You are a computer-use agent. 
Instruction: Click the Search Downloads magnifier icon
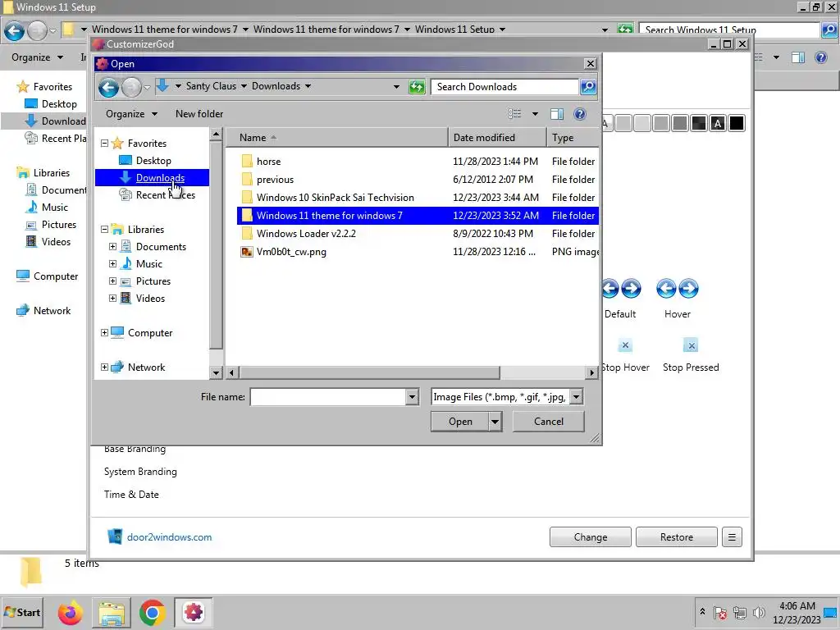click(587, 87)
